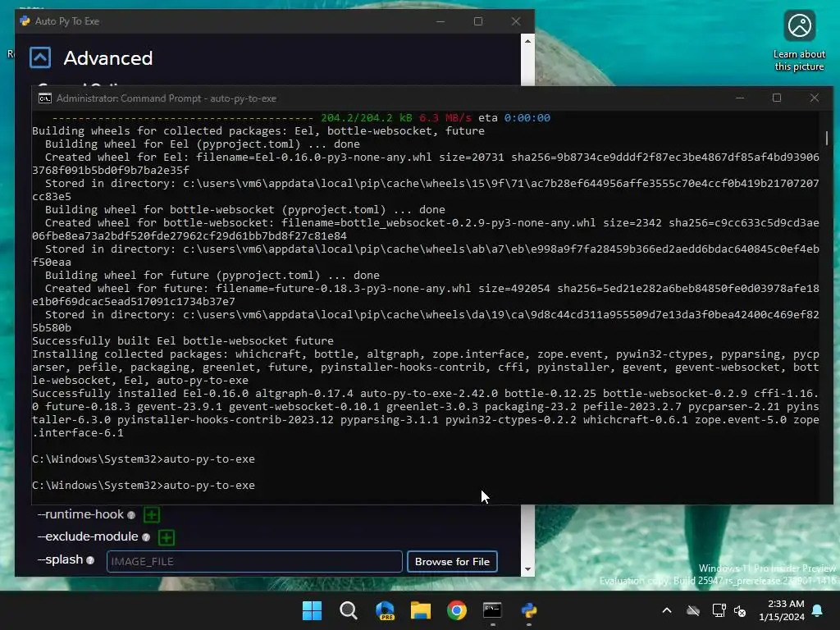Screen dimensions: 840x630
Task: Click the last auto-py-to-exe command line
Action: tap(144, 486)
